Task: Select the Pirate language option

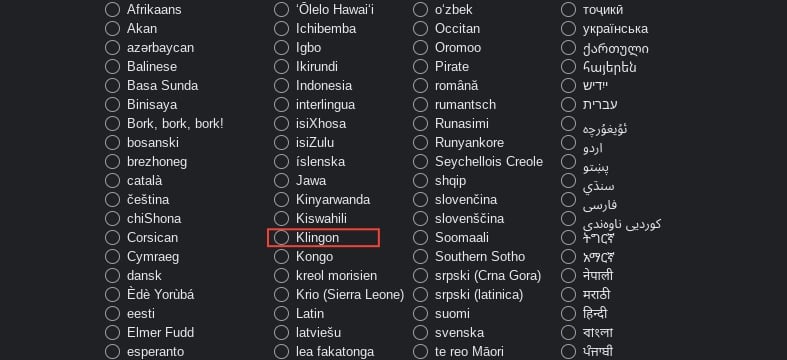Action: pos(421,67)
